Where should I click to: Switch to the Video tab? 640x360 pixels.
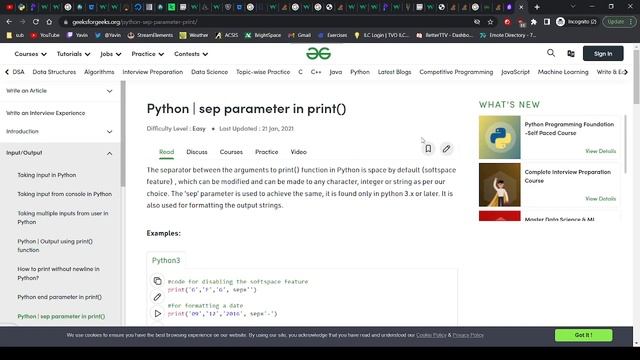click(x=298, y=152)
